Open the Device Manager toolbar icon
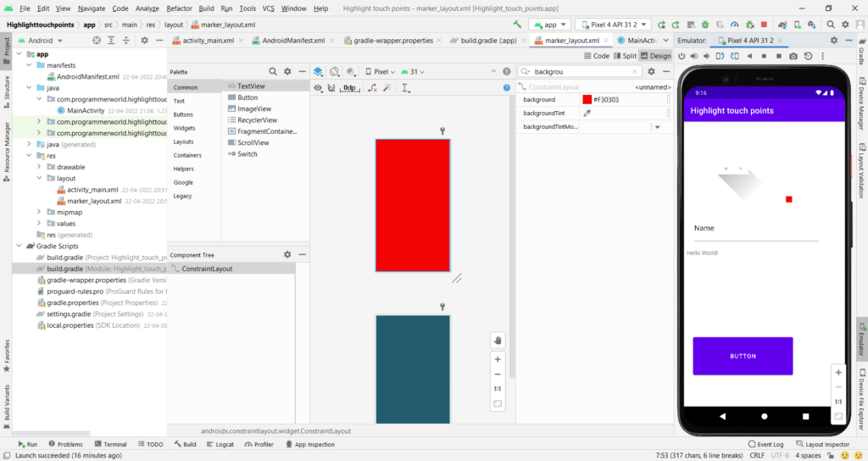The image size is (868, 461). 797,25
